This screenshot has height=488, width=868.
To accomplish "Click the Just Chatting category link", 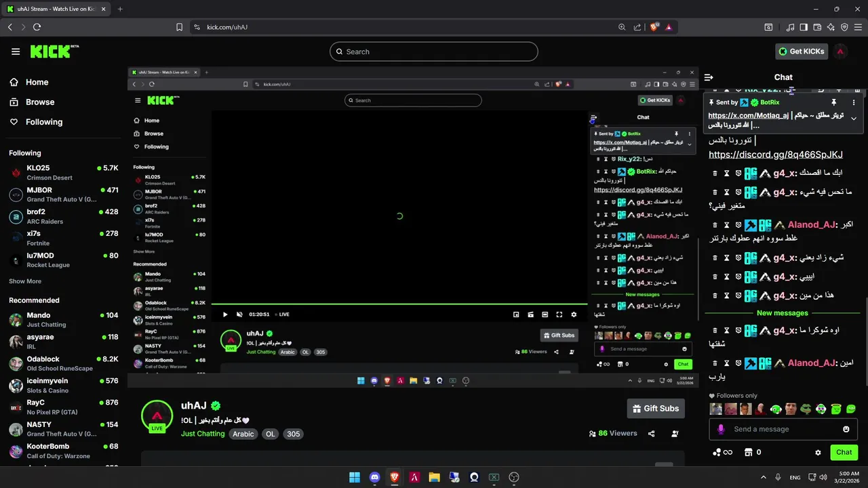I will tap(203, 434).
